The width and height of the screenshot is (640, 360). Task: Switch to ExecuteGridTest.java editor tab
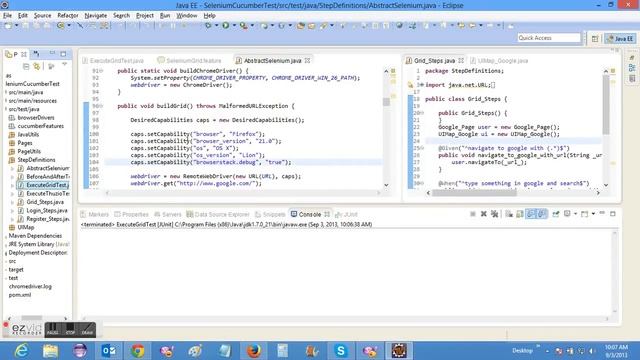click(x=113, y=60)
